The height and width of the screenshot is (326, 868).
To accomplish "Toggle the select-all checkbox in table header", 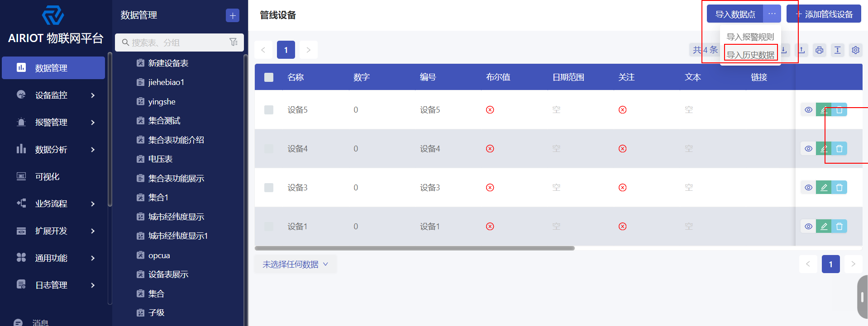I will click(269, 77).
